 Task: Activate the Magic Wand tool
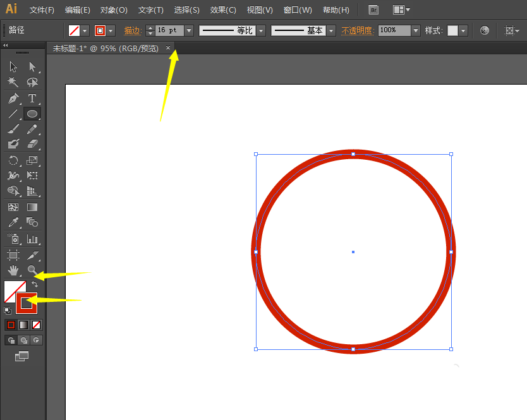click(13, 81)
